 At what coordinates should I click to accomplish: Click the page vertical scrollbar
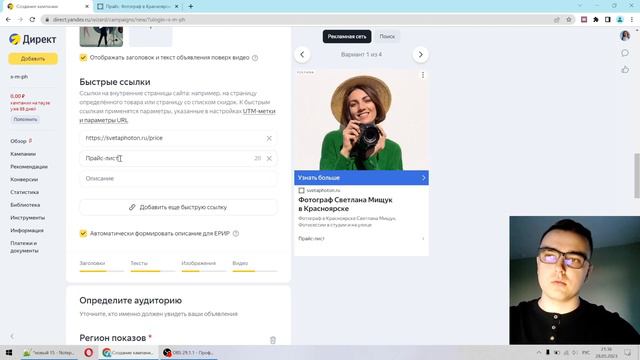point(637,176)
